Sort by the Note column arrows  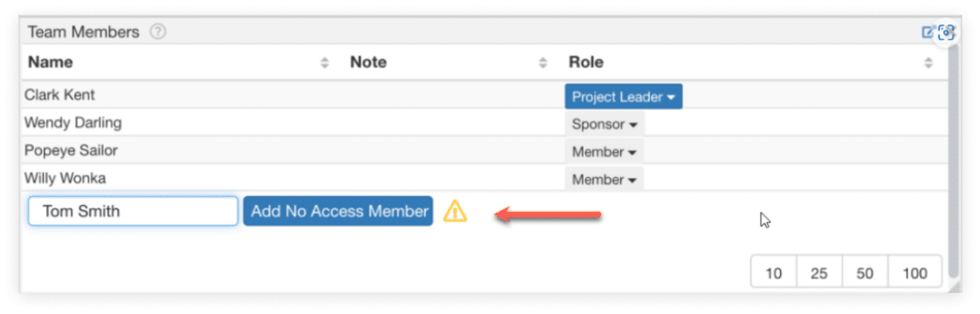coord(543,63)
